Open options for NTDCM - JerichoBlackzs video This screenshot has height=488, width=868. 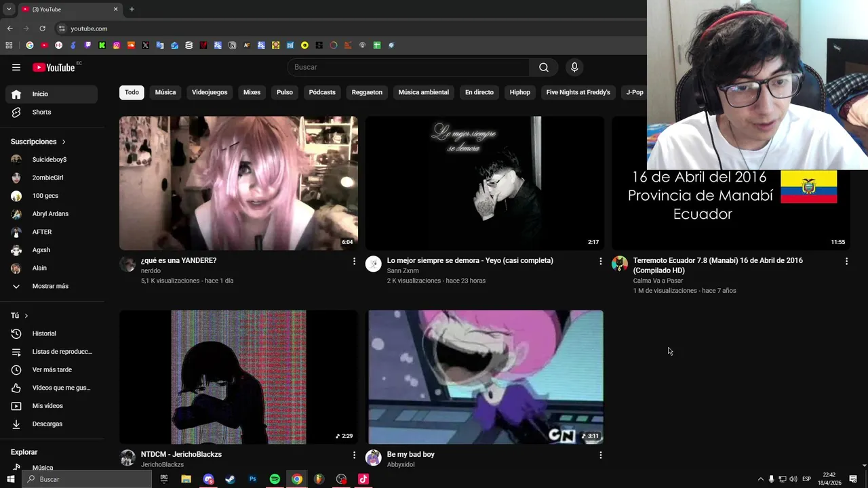tap(354, 455)
